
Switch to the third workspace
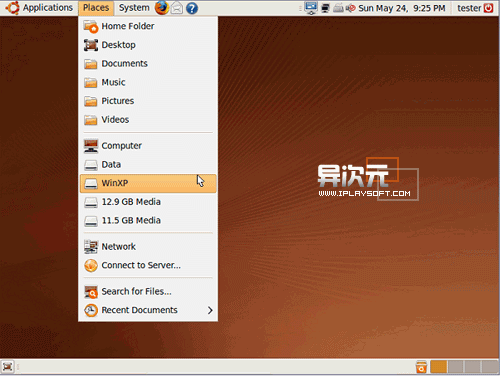click(473, 367)
